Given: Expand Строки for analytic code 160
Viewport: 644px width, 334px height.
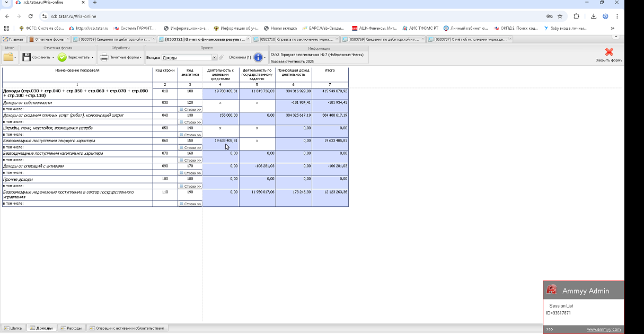Looking at the screenshot, I should [190, 160].
